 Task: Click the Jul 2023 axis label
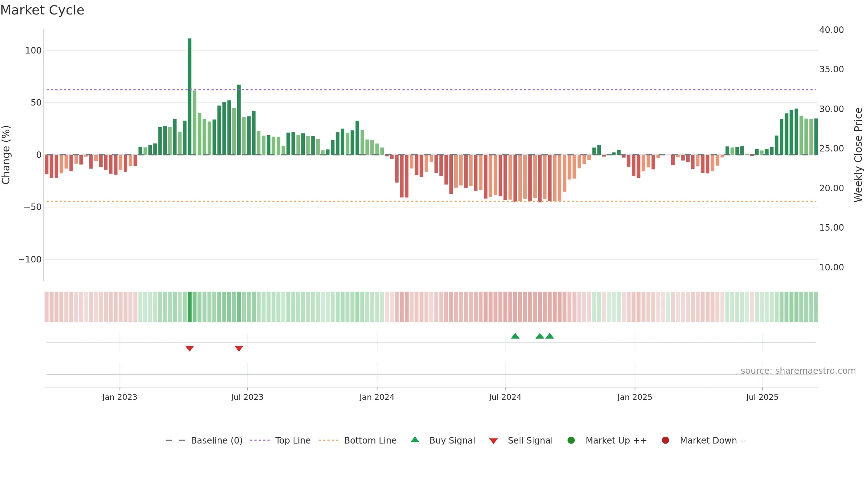click(x=247, y=397)
